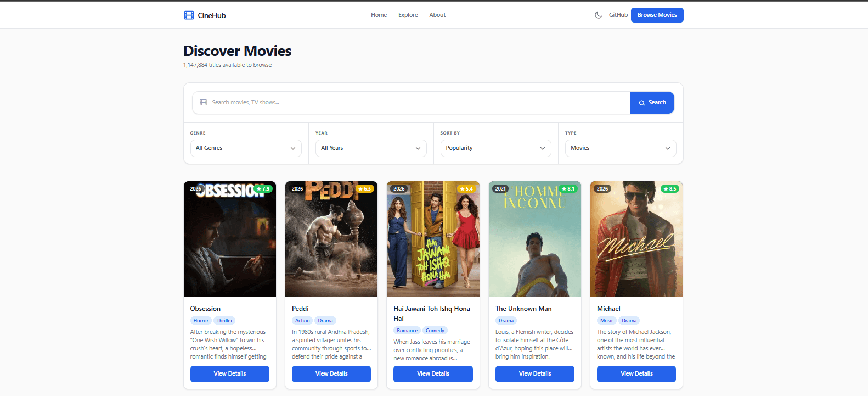Select the Action tag on Peddi
868x396 pixels.
tap(302, 321)
